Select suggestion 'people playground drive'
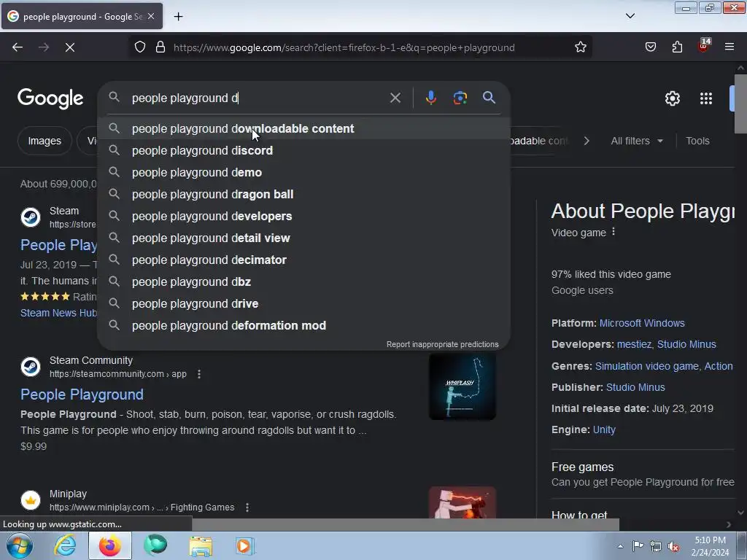The width and height of the screenshot is (747, 560). (303, 304)
